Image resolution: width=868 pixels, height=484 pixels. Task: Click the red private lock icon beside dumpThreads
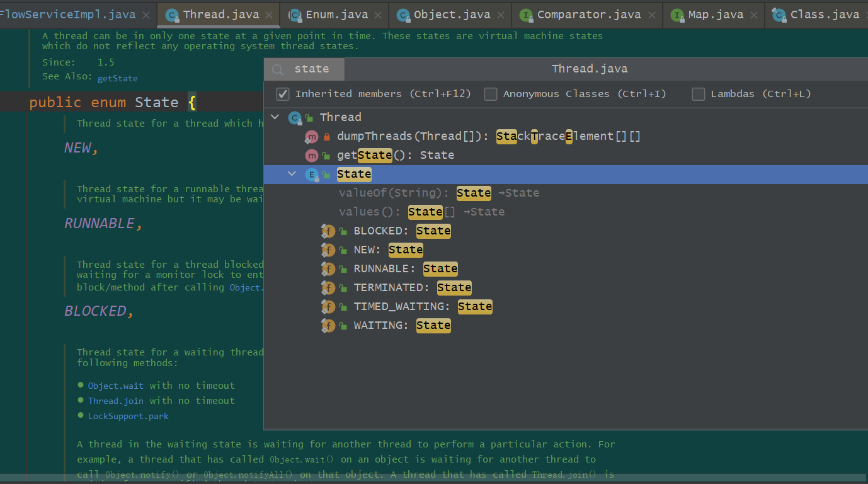pos(326,137)
